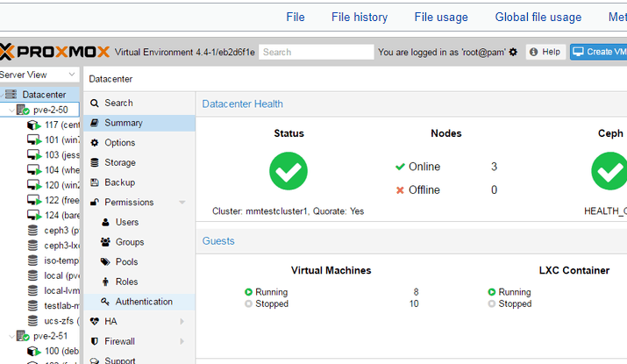Click the VM icon for 120

pos(33,185)
